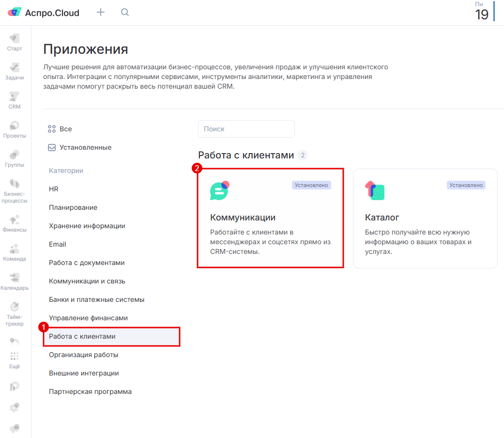The width and height of the screenshot is (504, 438).
Task: Filter by Установленные apps
Action: 80,147
